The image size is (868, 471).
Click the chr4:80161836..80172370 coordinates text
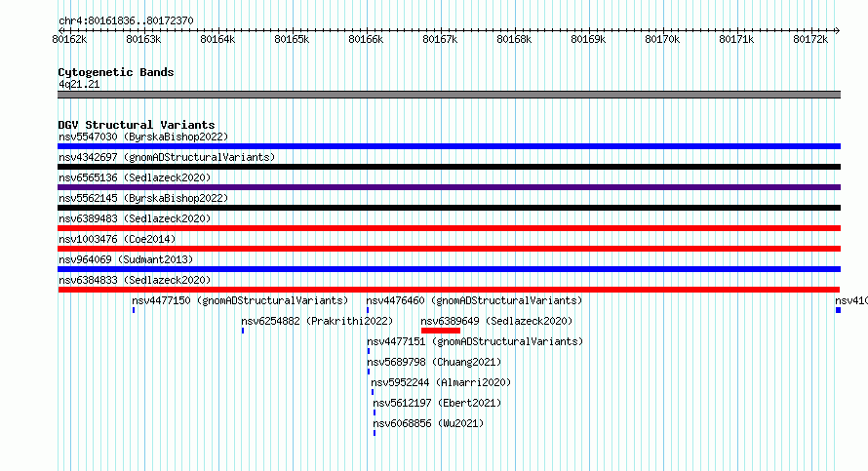[x=126, y=20]
